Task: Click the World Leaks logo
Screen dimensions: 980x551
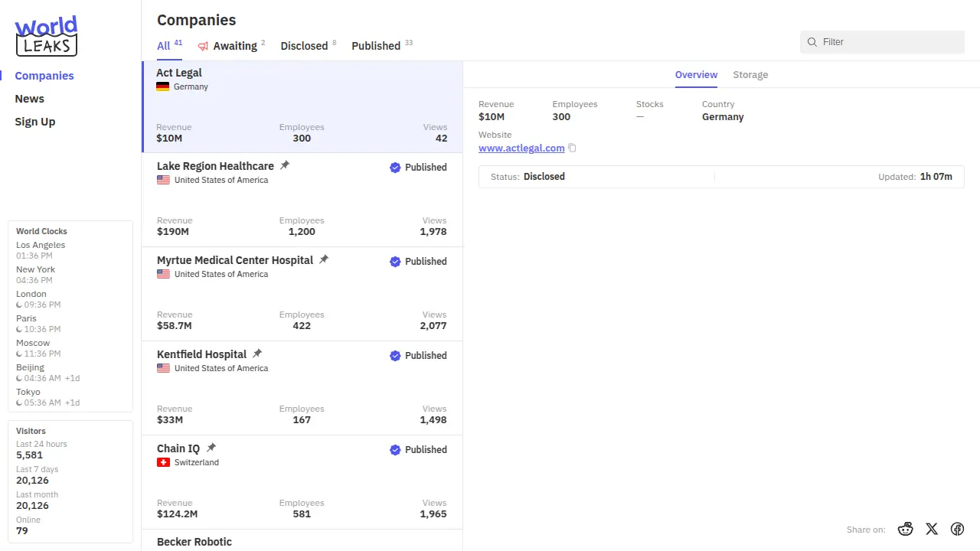Action: click(x=46, y=36)
